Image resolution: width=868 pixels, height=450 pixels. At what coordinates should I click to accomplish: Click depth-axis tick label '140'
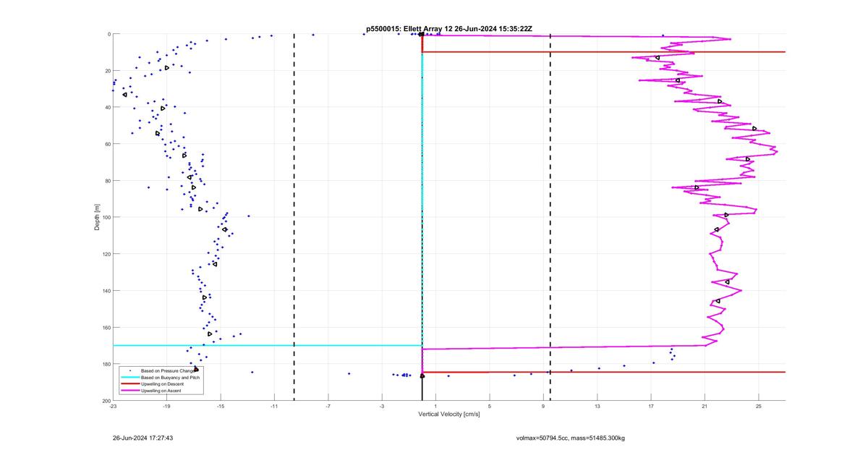(106, 291)
